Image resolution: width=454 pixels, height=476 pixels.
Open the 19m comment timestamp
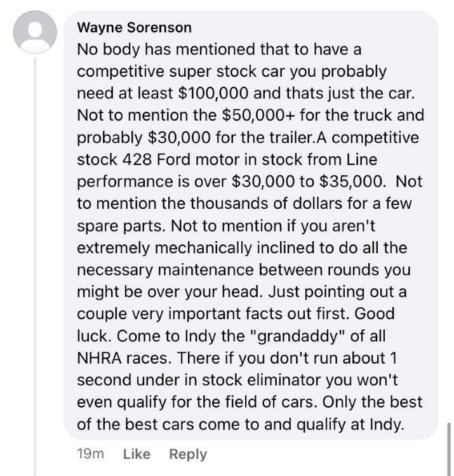(91, 454)
